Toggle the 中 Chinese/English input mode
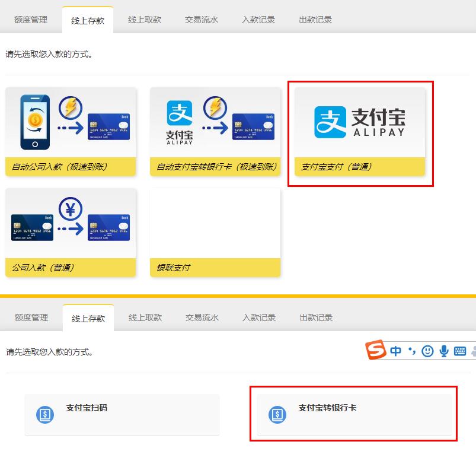The height and width of the screenshot is (451, 476). 395,351
